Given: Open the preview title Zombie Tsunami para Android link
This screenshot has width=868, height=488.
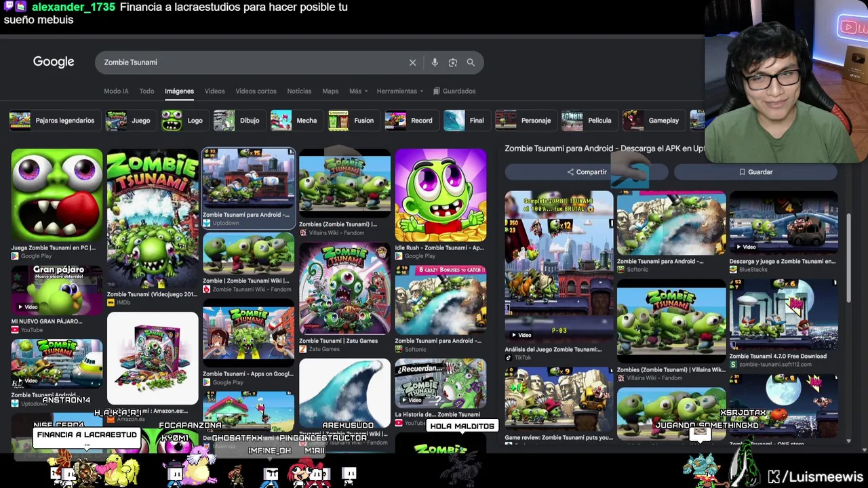Looking at the screenshot, I should point(604,148).
